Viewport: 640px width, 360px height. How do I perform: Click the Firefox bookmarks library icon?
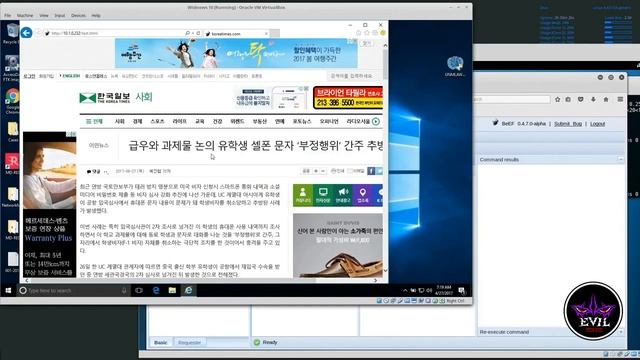(x=568, y=99)
